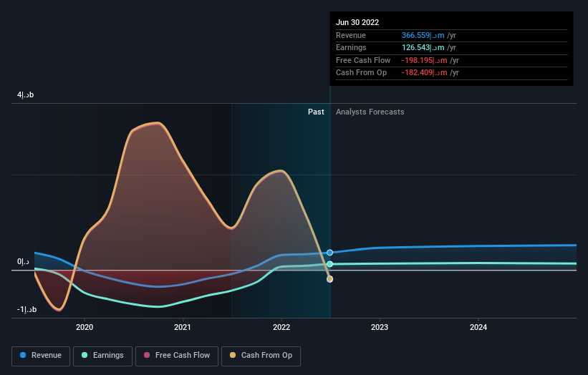588x375 pixels.
Task: Toggle the Free Cash Flow legend series
Action: click(x=177, y=356)
